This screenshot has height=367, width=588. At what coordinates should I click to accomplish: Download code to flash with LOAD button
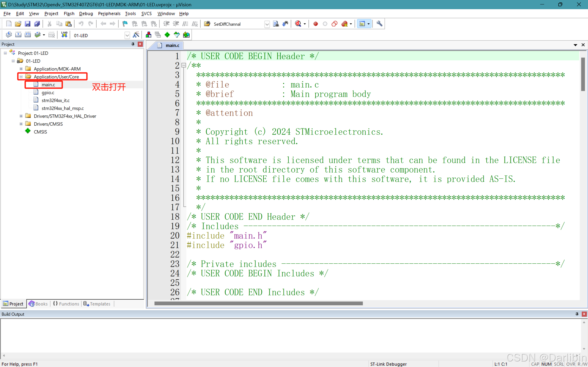pos(64,34)
